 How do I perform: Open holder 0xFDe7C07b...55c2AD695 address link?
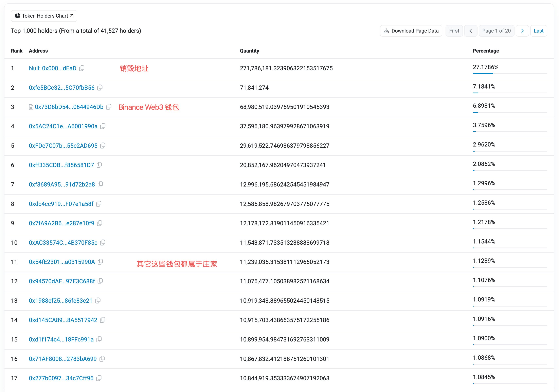pos(63,146)
